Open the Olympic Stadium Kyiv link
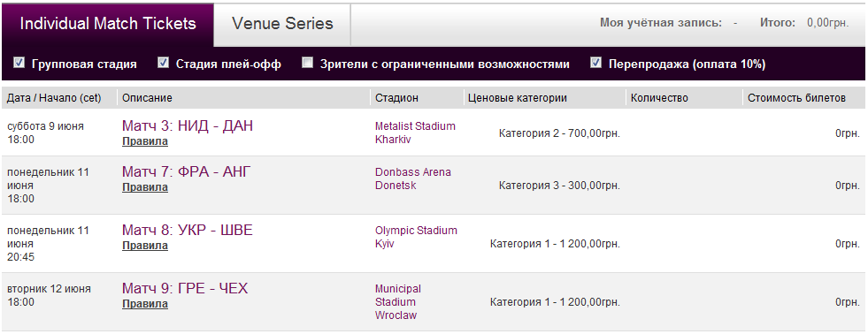The width and height of the screenshot is (868, 334). [416, 237]
